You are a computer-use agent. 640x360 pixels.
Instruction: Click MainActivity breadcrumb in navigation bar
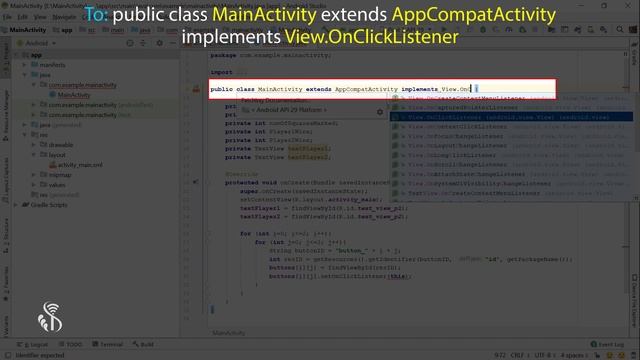pos(28,30)
